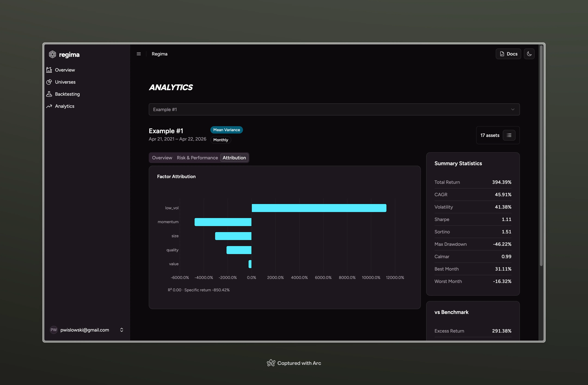Click the Universes pie chart icon

click(49, 82)
